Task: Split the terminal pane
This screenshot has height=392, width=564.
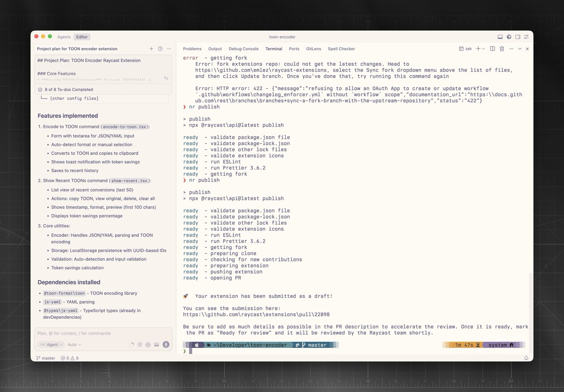Action: [x=493, y=49]
